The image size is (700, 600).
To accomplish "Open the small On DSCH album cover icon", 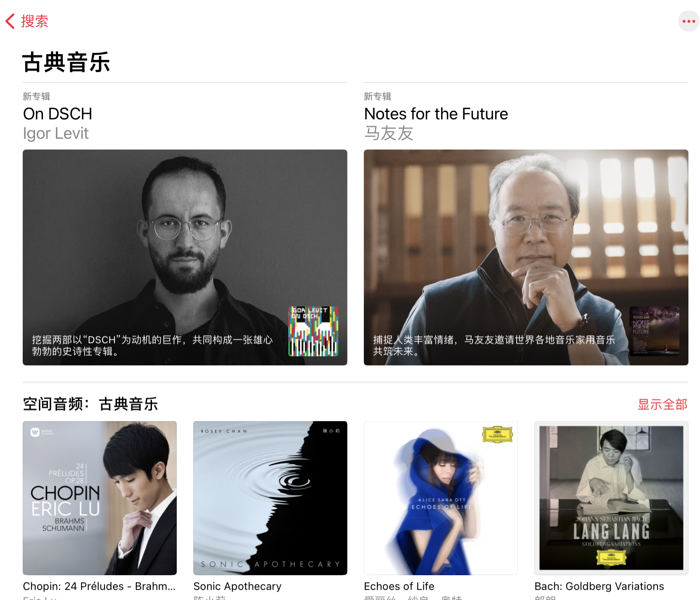I will [x=313, y=331].
